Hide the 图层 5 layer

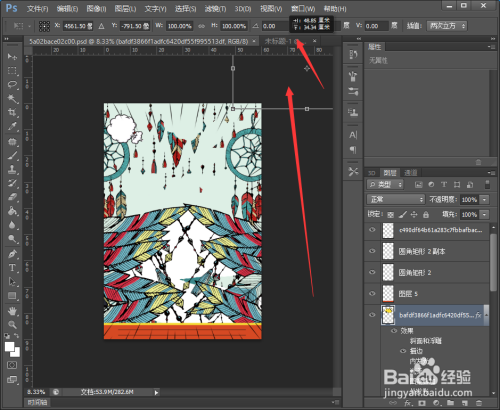click(372, 294)
